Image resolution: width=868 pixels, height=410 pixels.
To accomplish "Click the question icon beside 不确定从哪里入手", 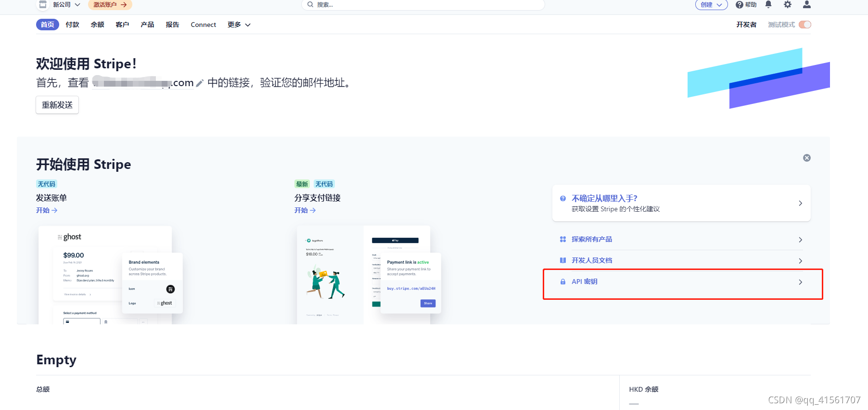I will 562,198.
